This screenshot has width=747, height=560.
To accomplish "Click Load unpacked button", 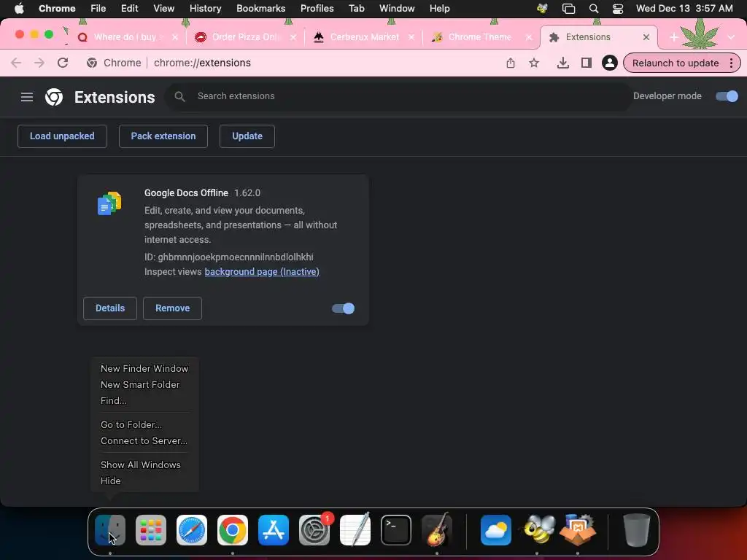I will point(63,136).
